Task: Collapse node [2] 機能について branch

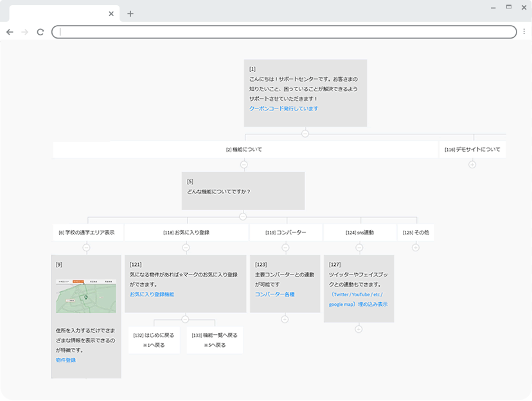Action: 244,165
